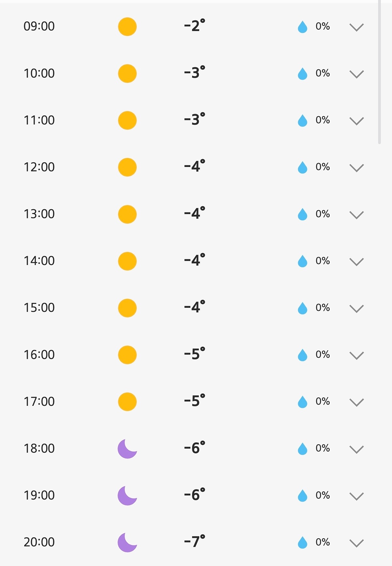Click the sun icon at 09:00
Screen dimensions: 392x566
[x=127, y=27]
